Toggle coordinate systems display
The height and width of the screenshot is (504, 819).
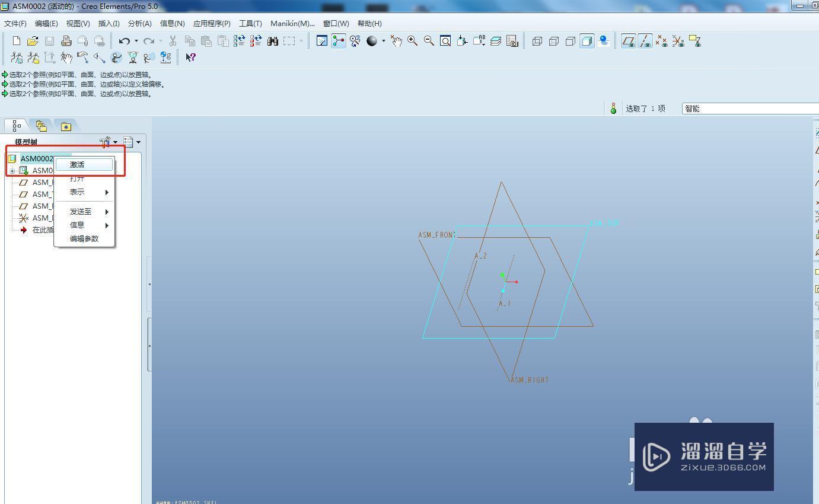[x=678, y=41]
